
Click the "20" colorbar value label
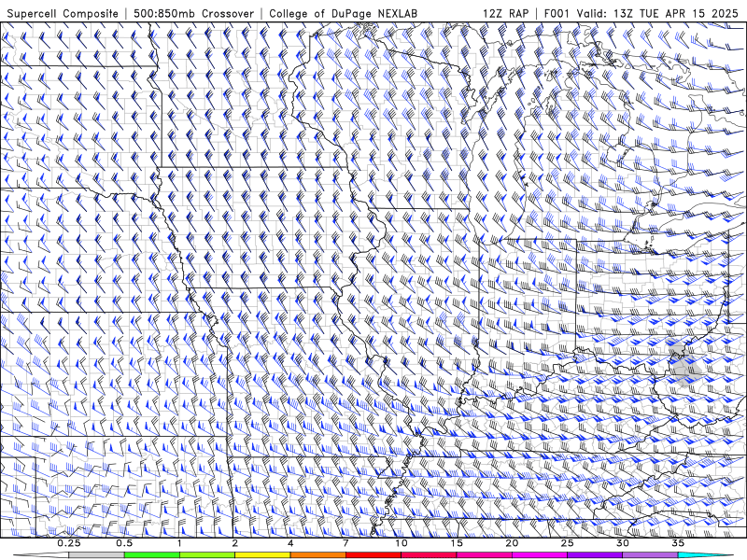(512, 543)
